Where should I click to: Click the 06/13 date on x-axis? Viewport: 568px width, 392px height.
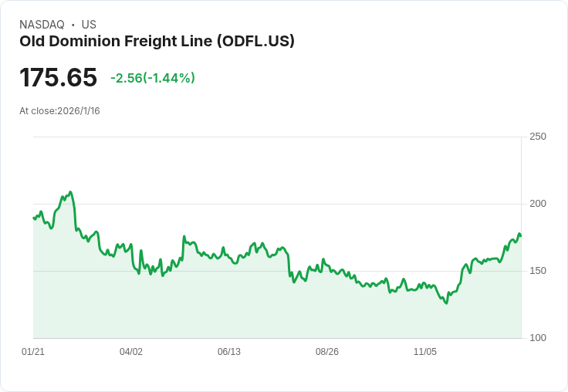(x=229, y=352)
